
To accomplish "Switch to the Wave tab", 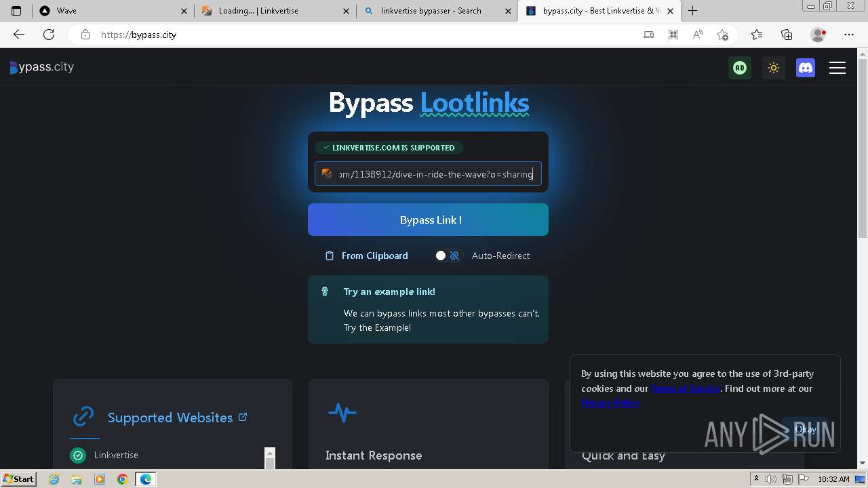I will click(x=113, y=11).
